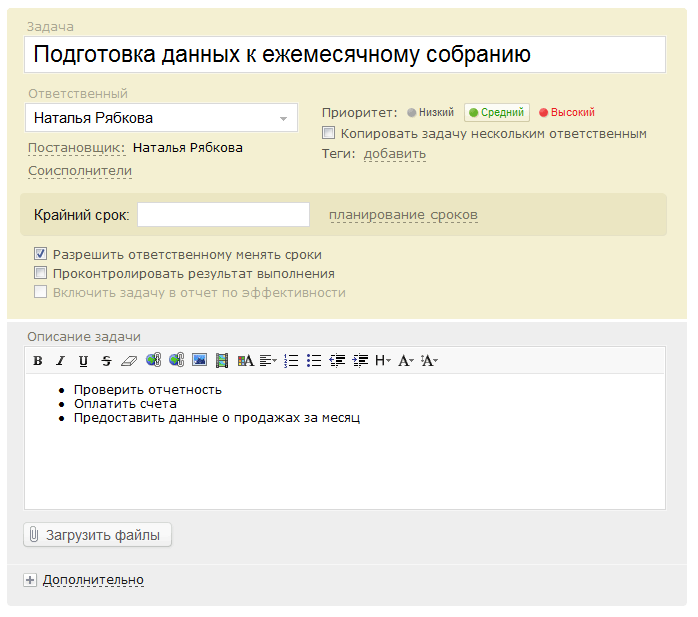Viewport: 698px width, 617px height.
Task: Click the bulleted list icon
Action: (314, 361)
